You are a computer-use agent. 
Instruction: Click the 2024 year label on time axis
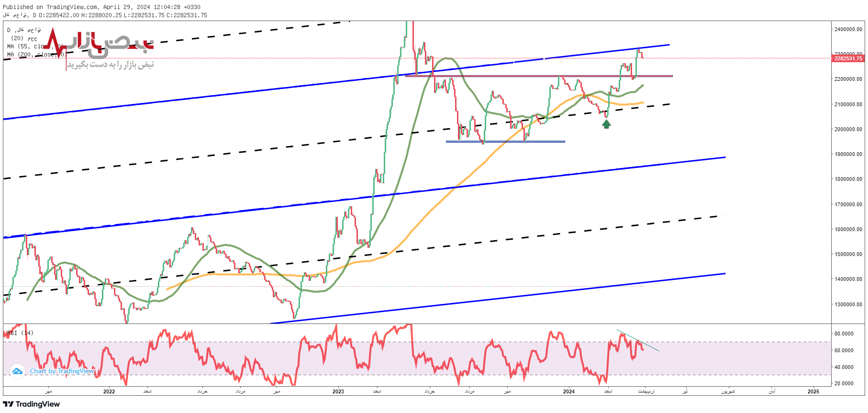(x=569, y=391)
